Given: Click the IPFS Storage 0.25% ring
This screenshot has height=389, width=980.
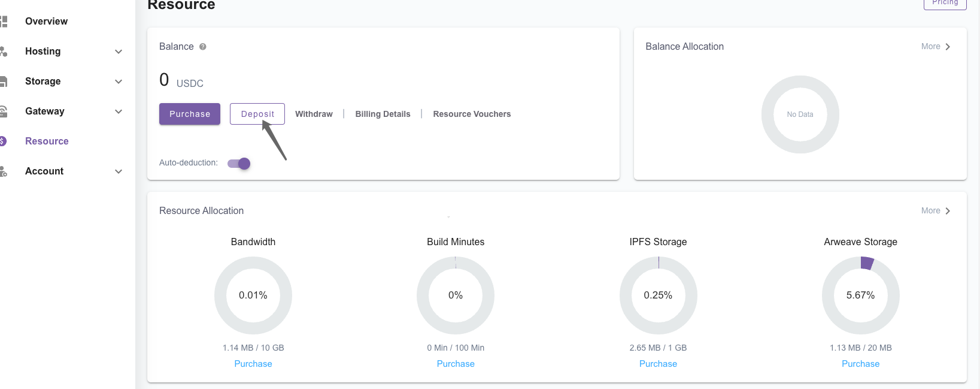Looking at the screenshot, I should (x=658, y=295).
